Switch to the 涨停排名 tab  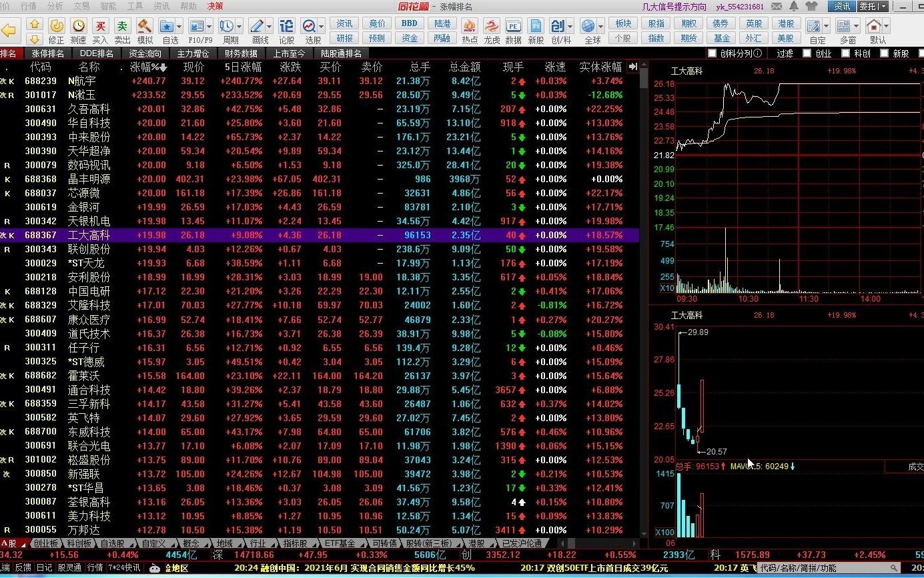pos(49,53)
